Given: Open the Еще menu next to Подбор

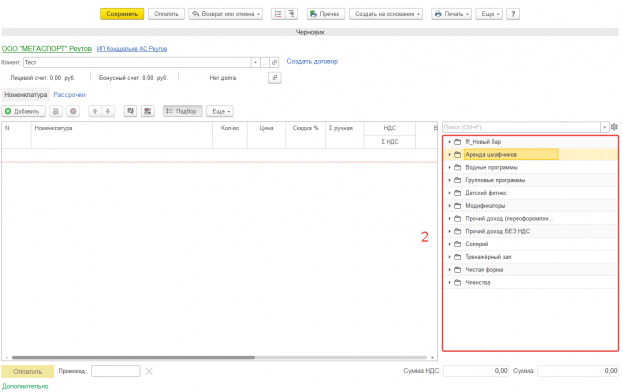Looking at the screenshot, I should 220,111.
